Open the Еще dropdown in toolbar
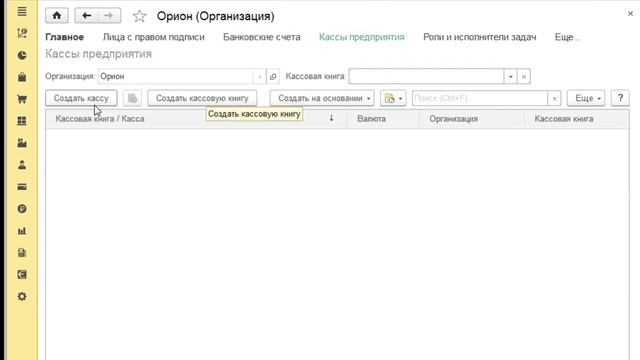 586,98
